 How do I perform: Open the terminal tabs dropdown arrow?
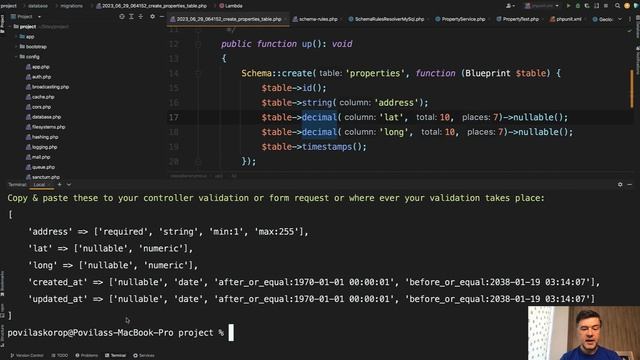(x=69, y=184)
